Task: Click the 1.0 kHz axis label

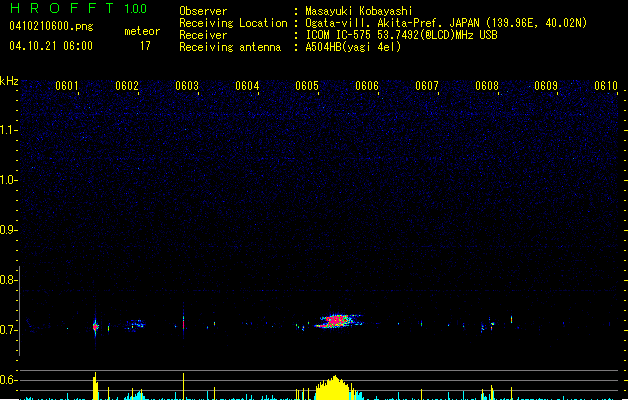Action: (x=8, y=180)
